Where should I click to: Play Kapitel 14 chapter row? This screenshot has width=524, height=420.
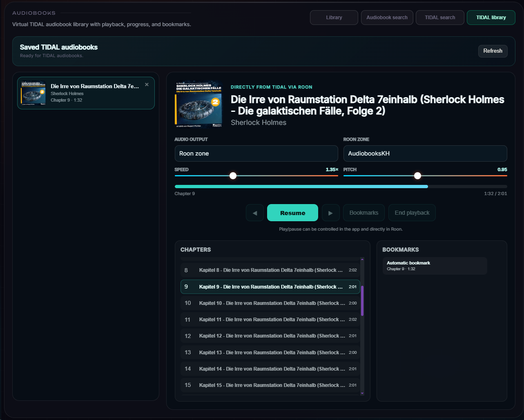(x=270, y=369)
